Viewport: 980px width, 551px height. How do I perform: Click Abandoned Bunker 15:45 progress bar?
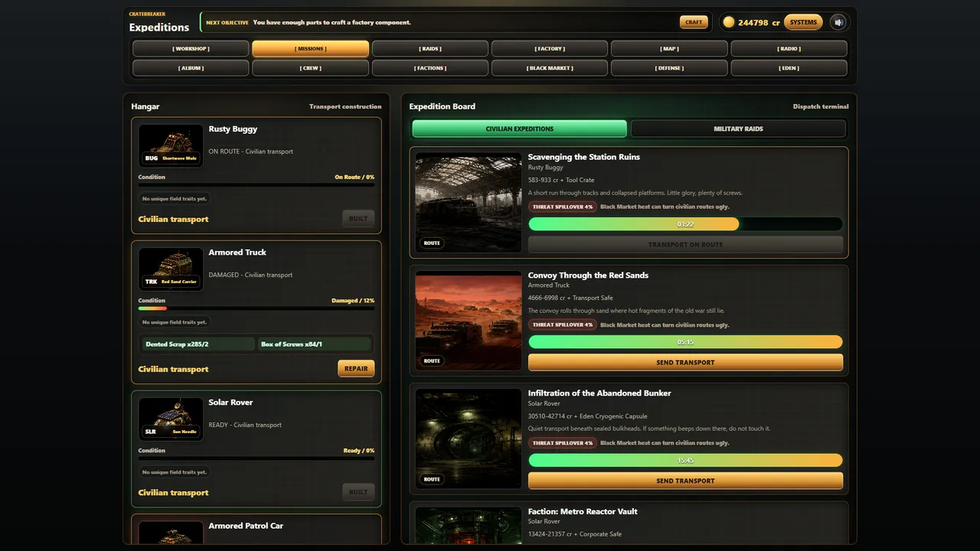tap(685, 461)
